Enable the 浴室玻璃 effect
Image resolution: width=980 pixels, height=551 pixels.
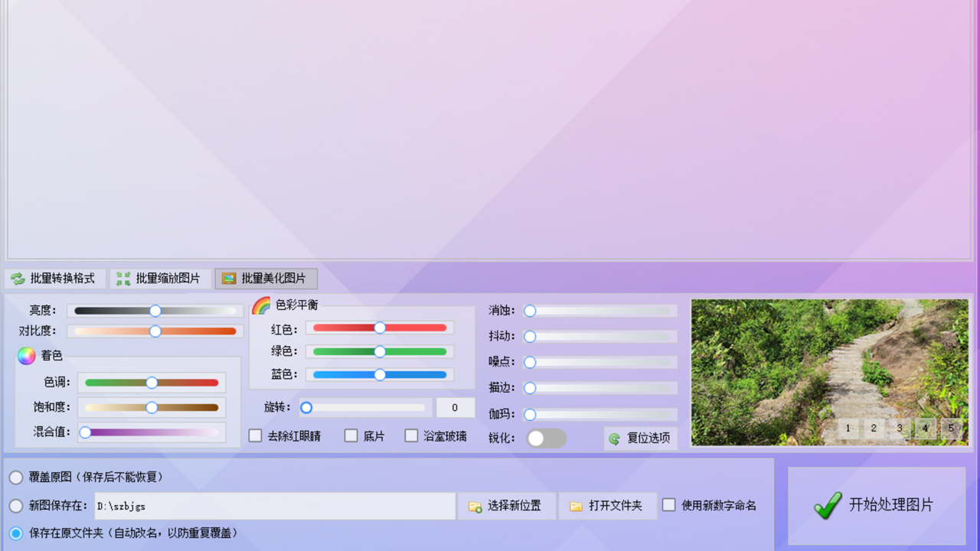pos(411,435)
